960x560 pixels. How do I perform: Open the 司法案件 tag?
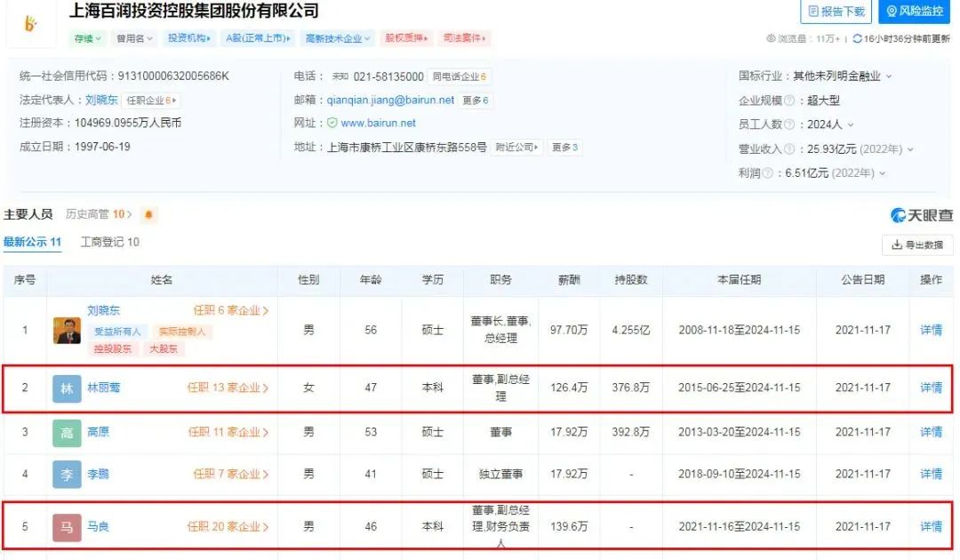click(464, 38)
